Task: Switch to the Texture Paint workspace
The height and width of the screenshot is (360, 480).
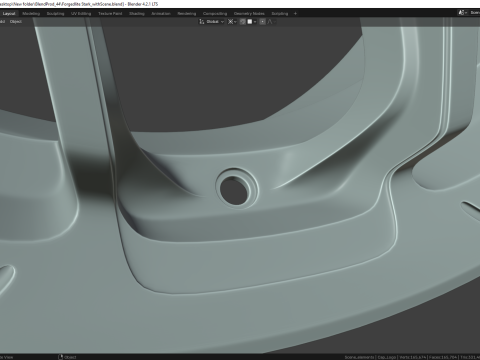Action: [x=110, y=13]
